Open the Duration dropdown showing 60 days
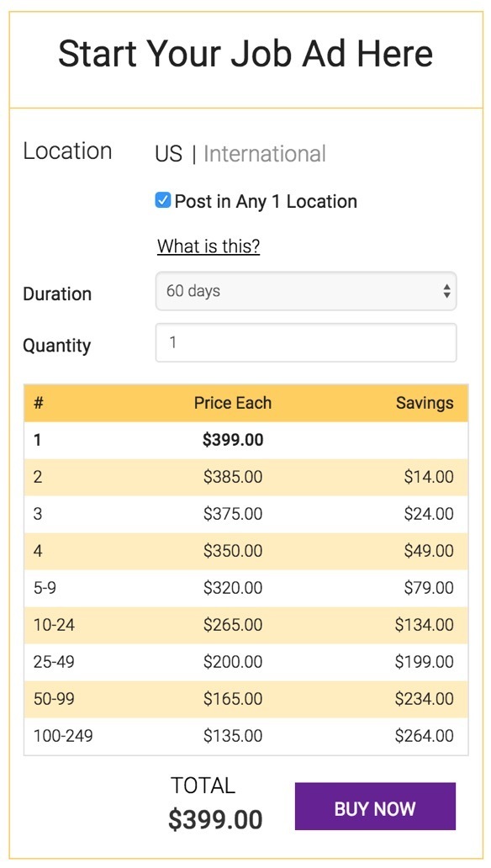 [x=306, y=291]
